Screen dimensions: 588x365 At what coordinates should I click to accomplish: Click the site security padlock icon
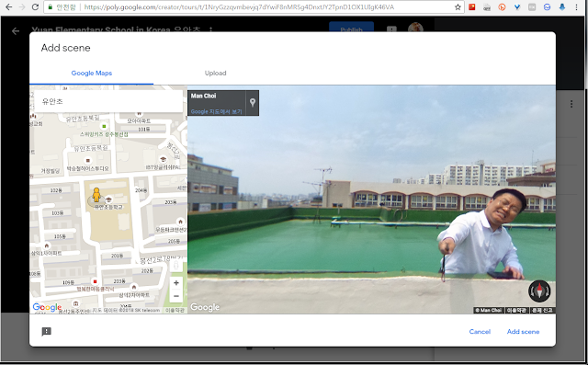click(x=50, y=7)
